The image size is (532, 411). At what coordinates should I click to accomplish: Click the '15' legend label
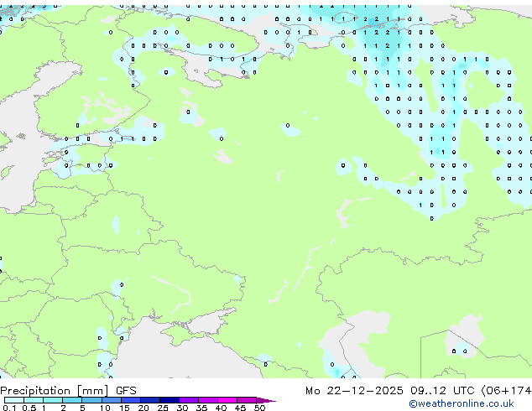(x=124, y=408)
